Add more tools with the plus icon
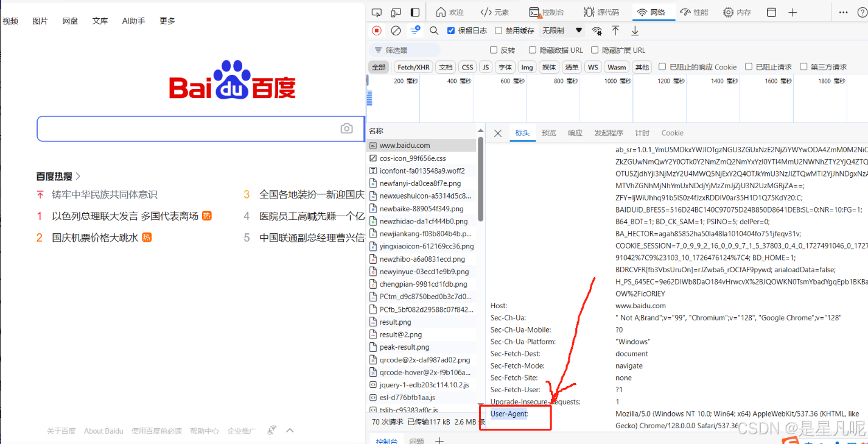Image resolution: width=868 pixels, height=444 pixels. point(793,12)
